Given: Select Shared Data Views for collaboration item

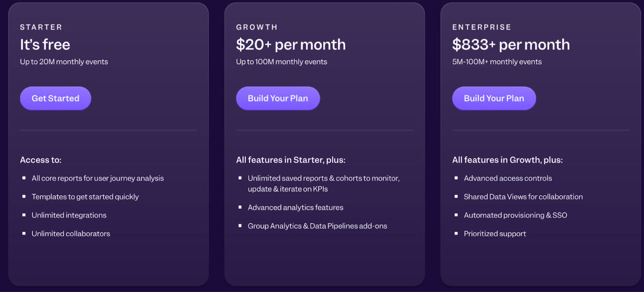Looking at the screenshot, I should pos(523,196).
